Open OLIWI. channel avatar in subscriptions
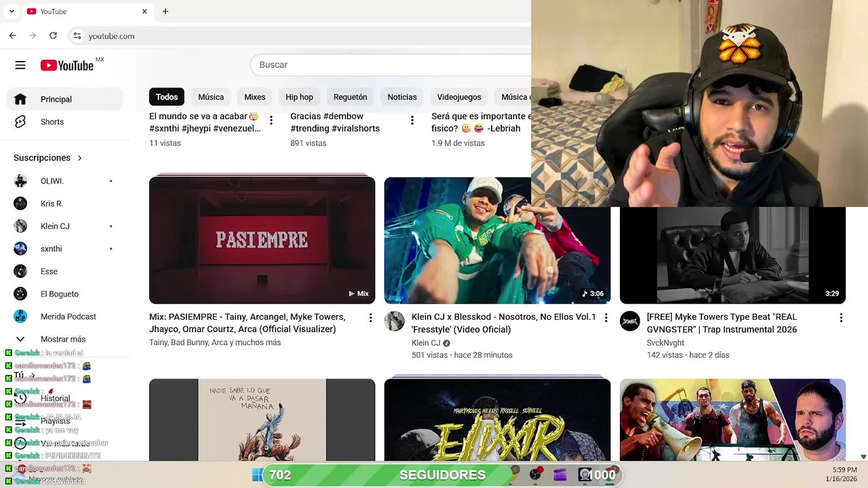Image resolution: width=868 pixels, height=488 pixels. click(20, 181)
